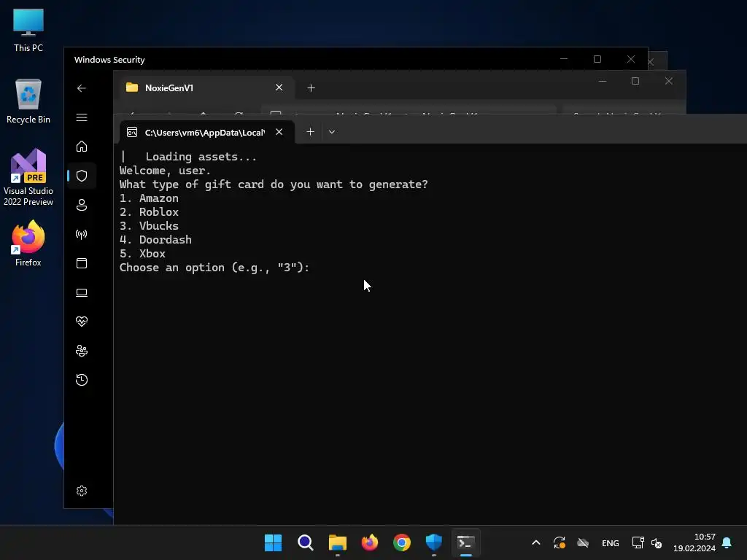
Task: Open the Windows Start menu
Action: tap(273, 542)
